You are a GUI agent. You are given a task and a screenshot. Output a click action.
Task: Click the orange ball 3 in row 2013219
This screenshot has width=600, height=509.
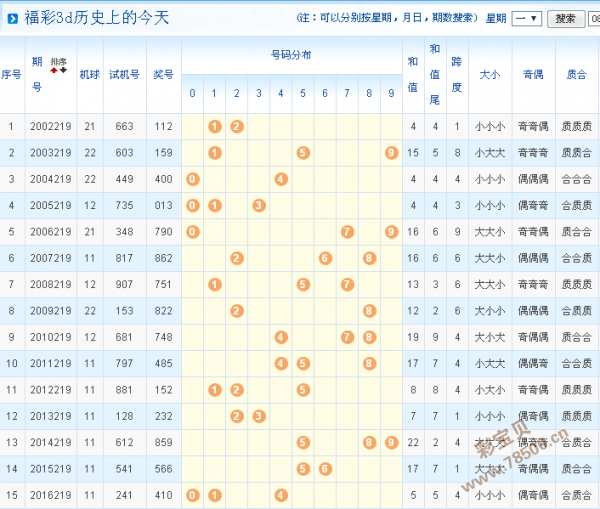[259, 416]
